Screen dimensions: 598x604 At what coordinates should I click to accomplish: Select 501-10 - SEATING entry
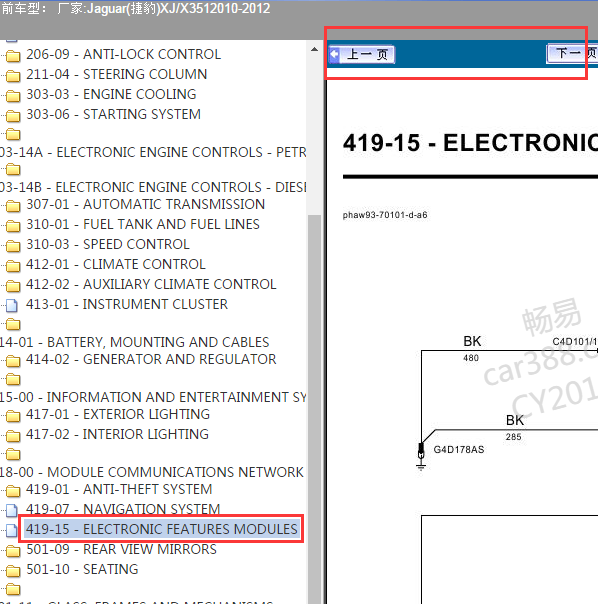coord(82,569)
